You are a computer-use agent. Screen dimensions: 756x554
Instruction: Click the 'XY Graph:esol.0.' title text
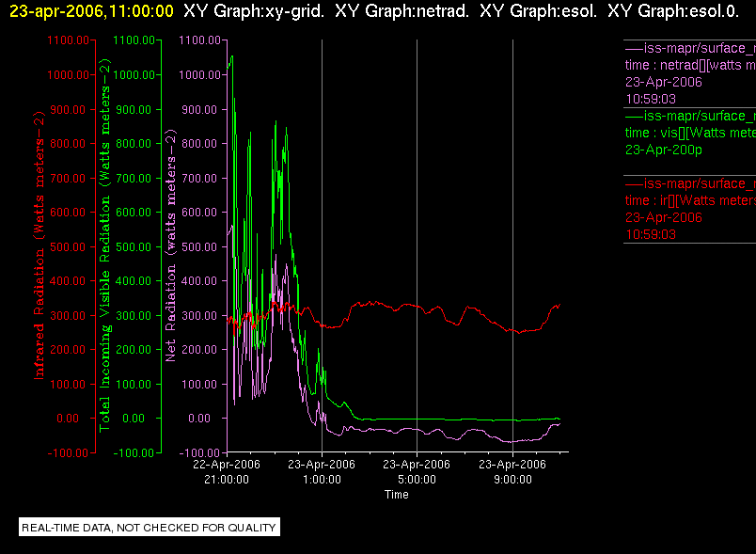coord(673,11)
